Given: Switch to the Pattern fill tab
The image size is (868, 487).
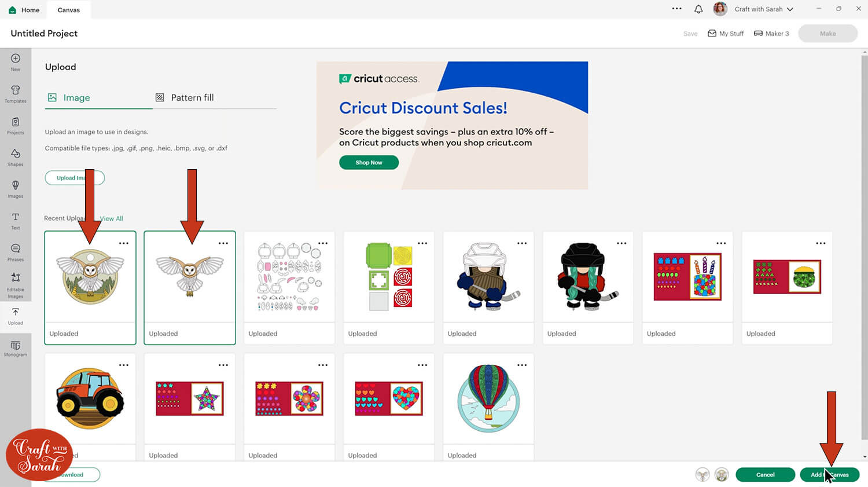Looking at the screenshot, I should [185, 98].
